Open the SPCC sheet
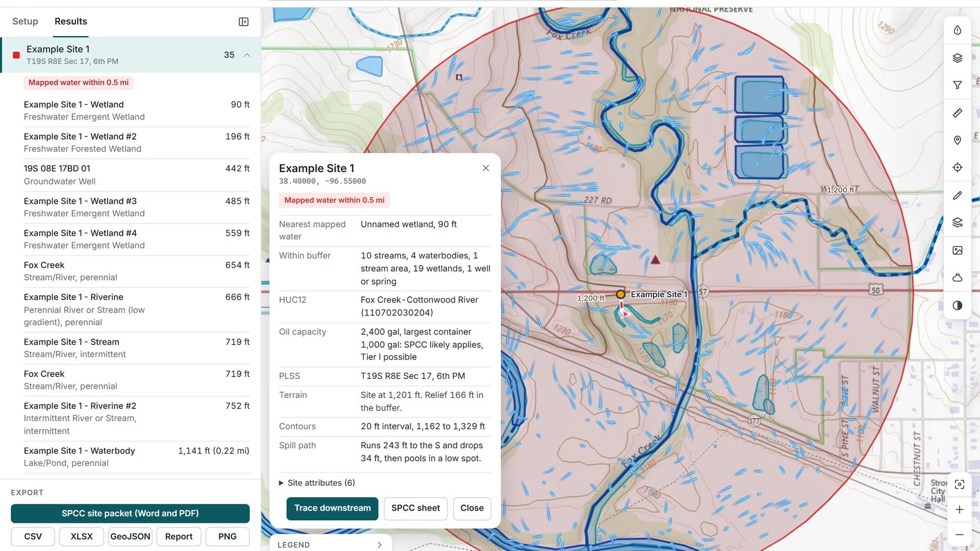The height and width of the screenshot is (551, 980). [415, 508]
